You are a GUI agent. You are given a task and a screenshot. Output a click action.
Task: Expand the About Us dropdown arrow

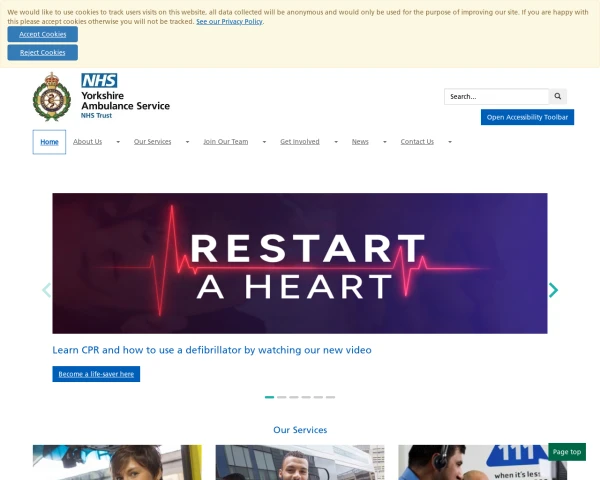point(118,142)
